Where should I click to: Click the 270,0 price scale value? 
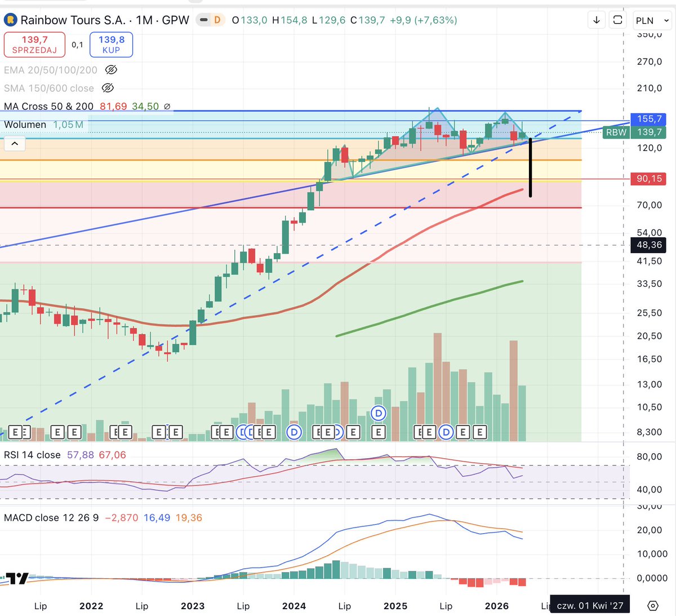point(649,61)
